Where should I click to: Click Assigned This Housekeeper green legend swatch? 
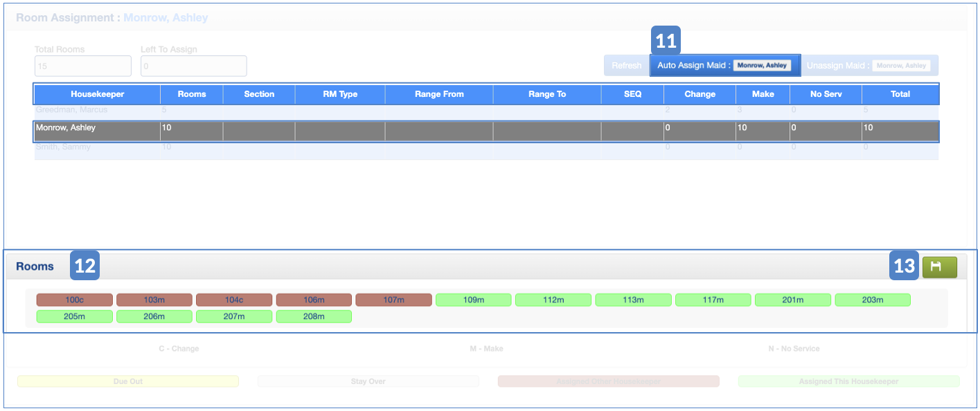click(848, 381)
